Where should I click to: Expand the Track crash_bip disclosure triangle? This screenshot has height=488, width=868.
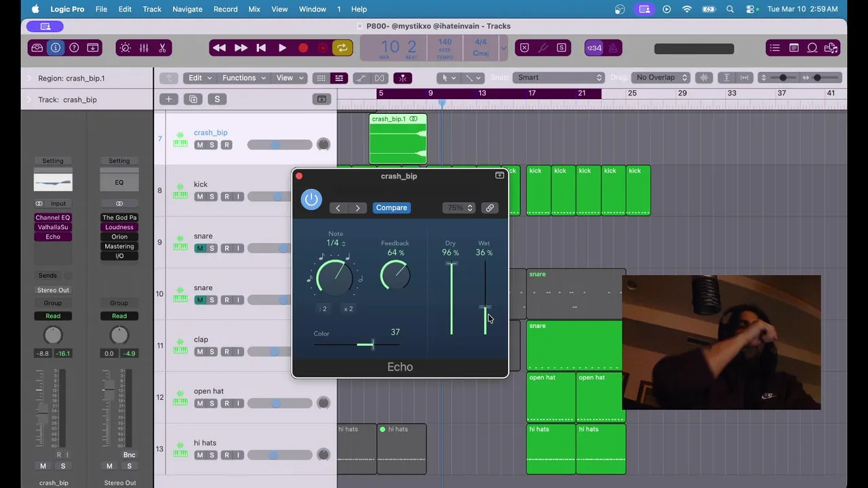(x=28, y=100)
